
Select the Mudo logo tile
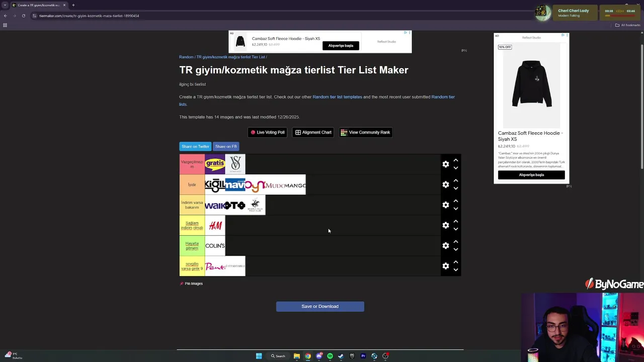point(275,185)
